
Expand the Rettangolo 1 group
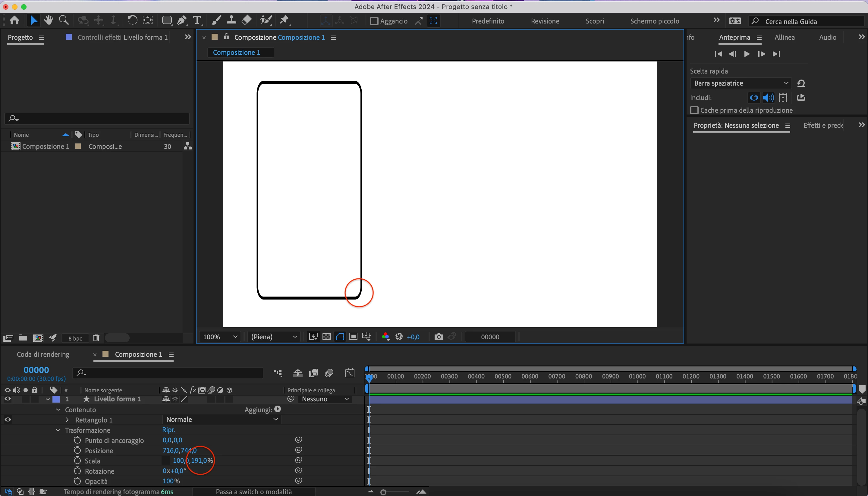click(67, 420)
